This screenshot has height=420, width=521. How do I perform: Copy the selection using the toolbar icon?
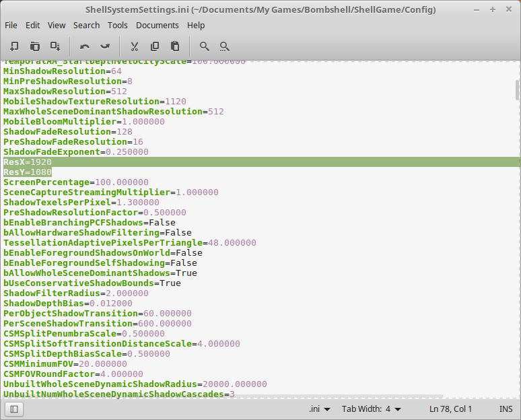155,46
